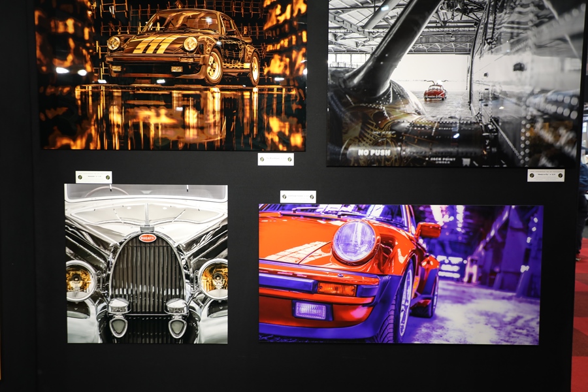Click the orange Porsche's side mirror
This screenshot has height=392, width=588.
[427, 230]
